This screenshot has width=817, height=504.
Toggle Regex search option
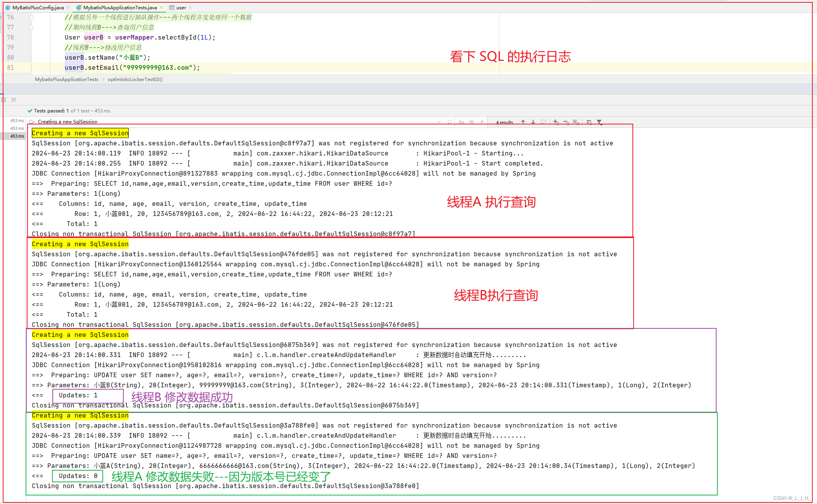[x=482, y=122]
